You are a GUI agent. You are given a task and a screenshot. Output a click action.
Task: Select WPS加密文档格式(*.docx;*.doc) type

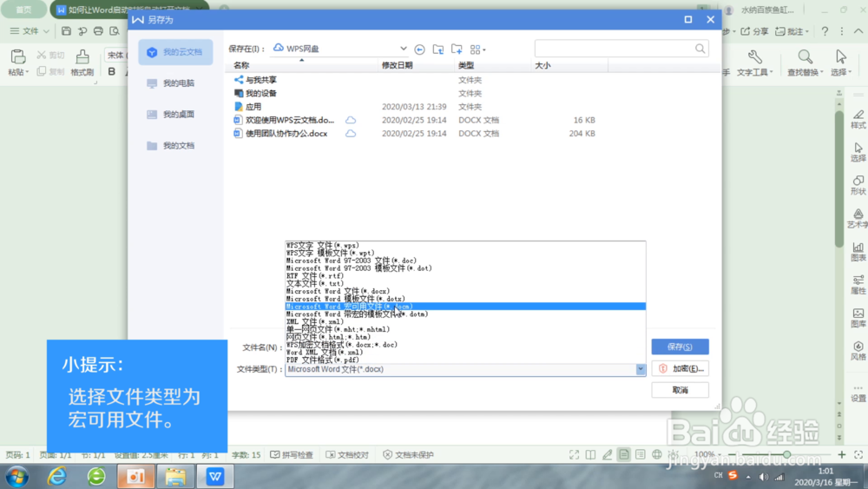point(465,345)
